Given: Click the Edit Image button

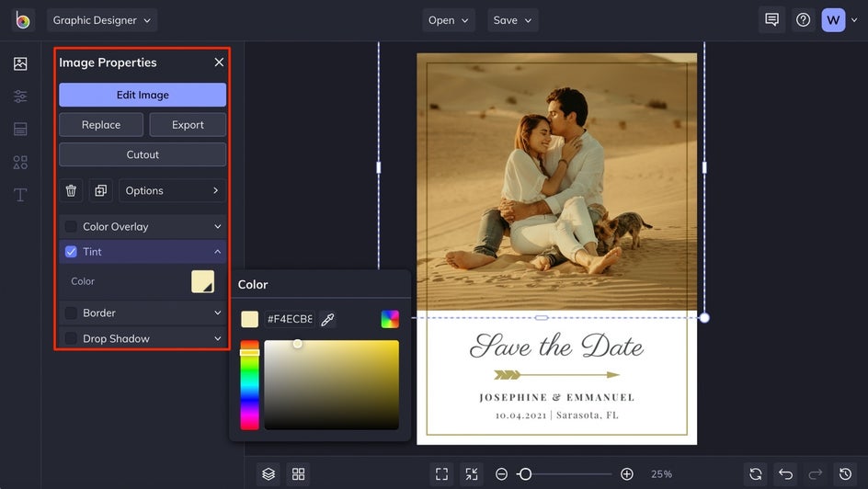Looking at the screenshot, I should (143, 95).
